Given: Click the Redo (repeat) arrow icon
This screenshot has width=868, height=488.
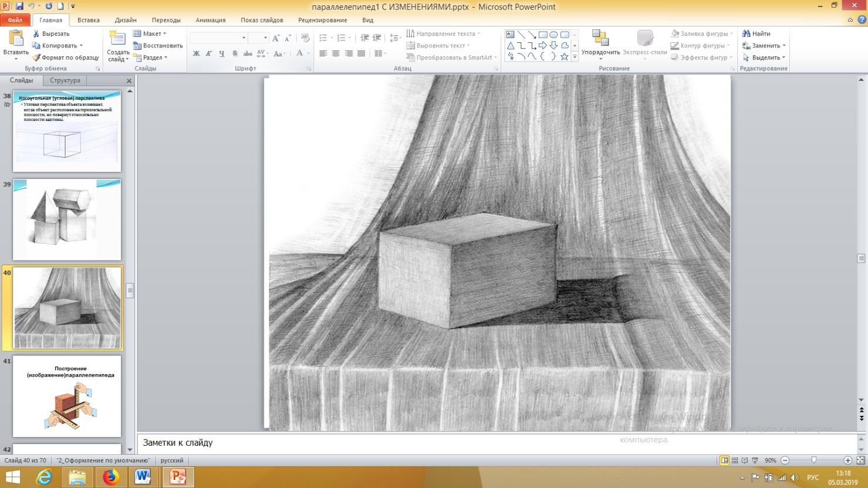Looking at the screenshot, I should (49, 6).
